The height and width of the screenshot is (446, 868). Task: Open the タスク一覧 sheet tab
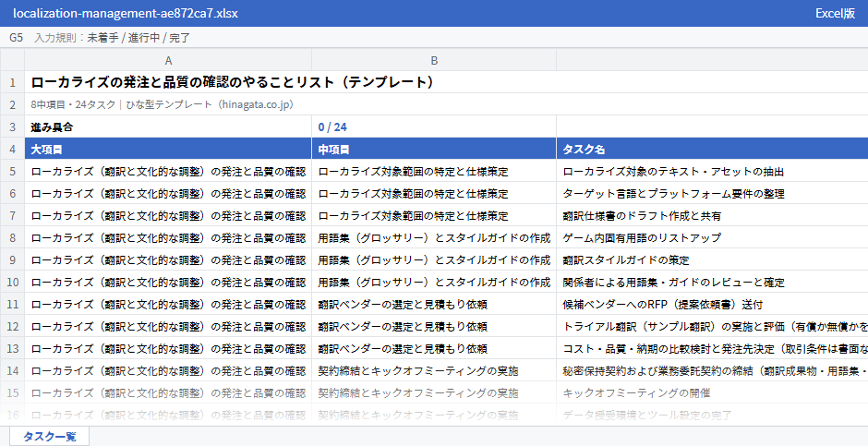(49, 436)
